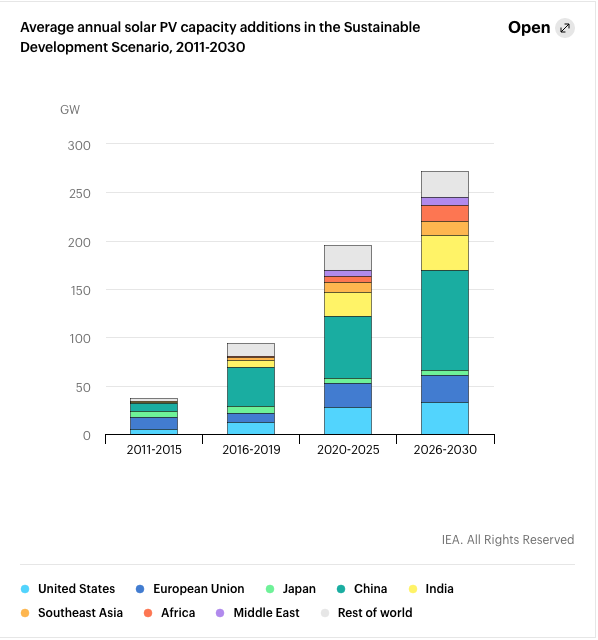
Task: Click India segment in 2026-2030 bar
Action: click(x=445, y=253)
